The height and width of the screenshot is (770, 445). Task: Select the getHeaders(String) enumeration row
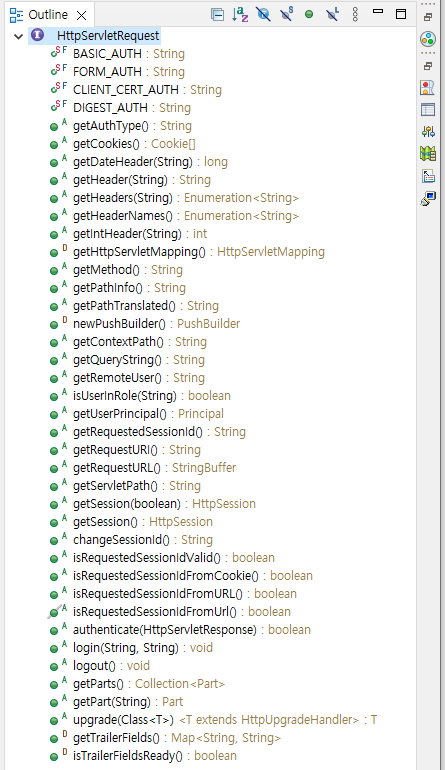174,198
